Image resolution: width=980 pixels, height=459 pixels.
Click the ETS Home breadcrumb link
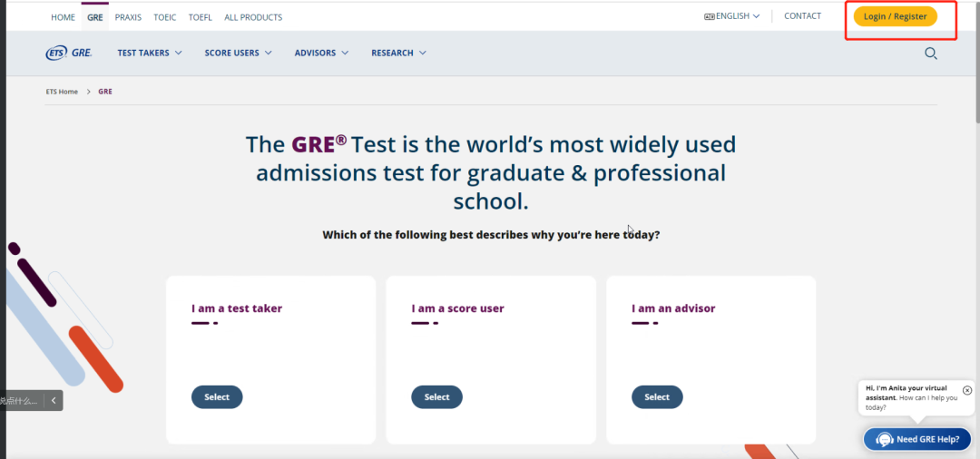(x=62, y=92)
